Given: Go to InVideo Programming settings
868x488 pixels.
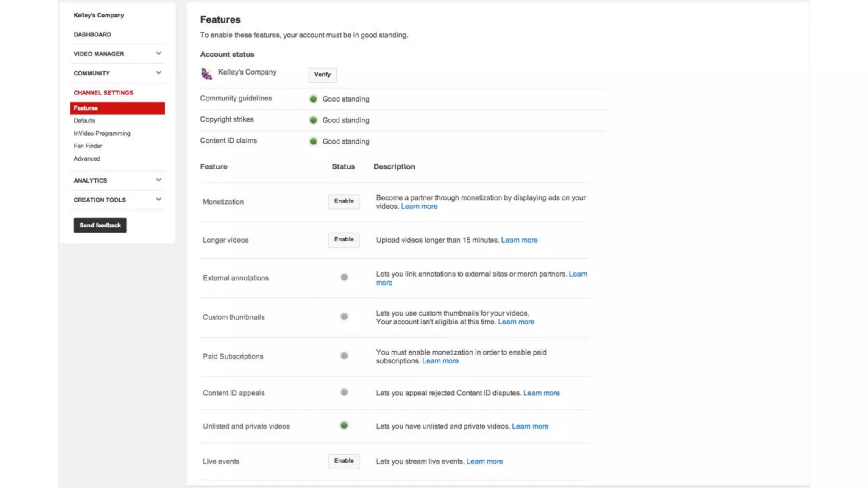Looking at the screenshot, I should point(102,133).
